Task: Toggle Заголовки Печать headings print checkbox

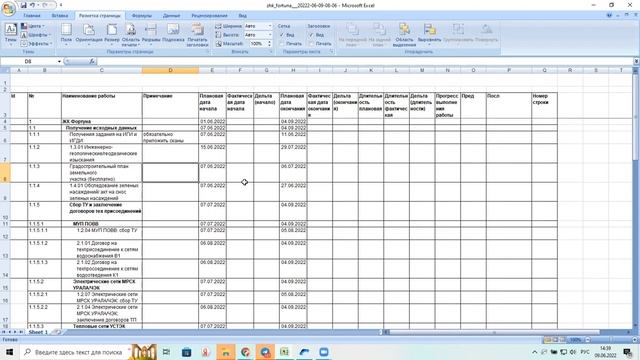Action: (311, 44)
